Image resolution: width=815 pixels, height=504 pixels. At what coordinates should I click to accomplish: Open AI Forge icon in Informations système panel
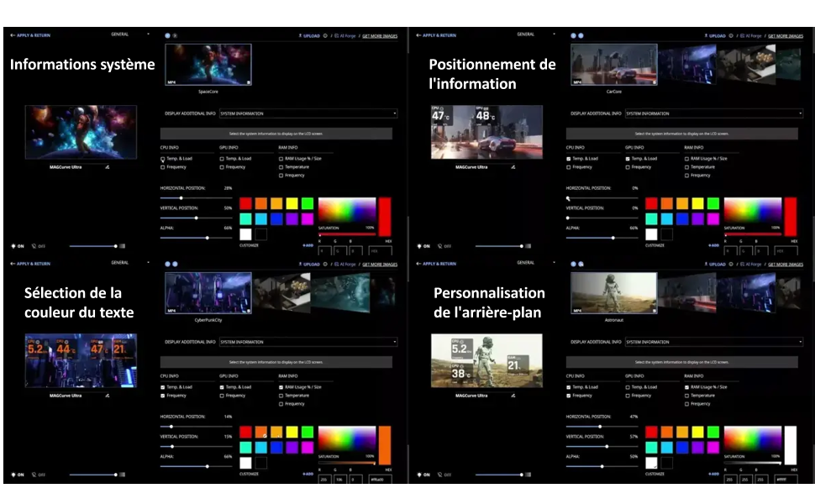336,36
